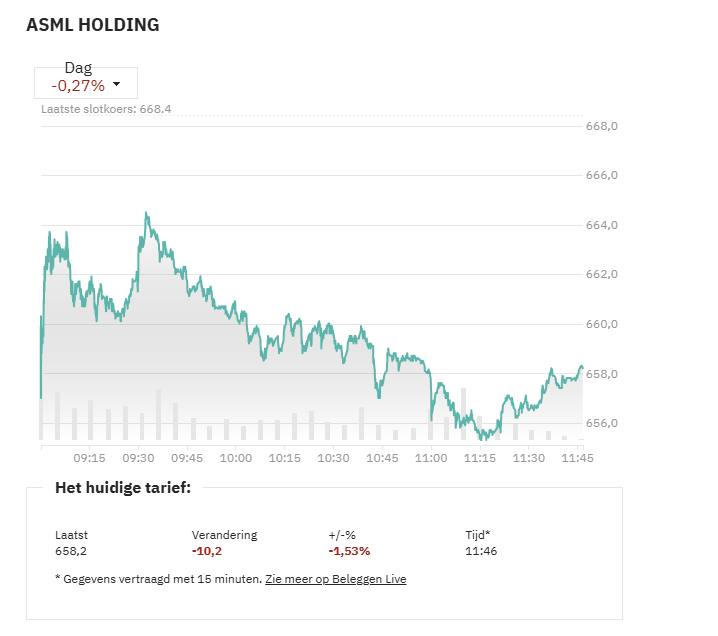Viewport: 718px width, 636px height.
Task: Click the 11:45 time axis label
Action: 577,457
